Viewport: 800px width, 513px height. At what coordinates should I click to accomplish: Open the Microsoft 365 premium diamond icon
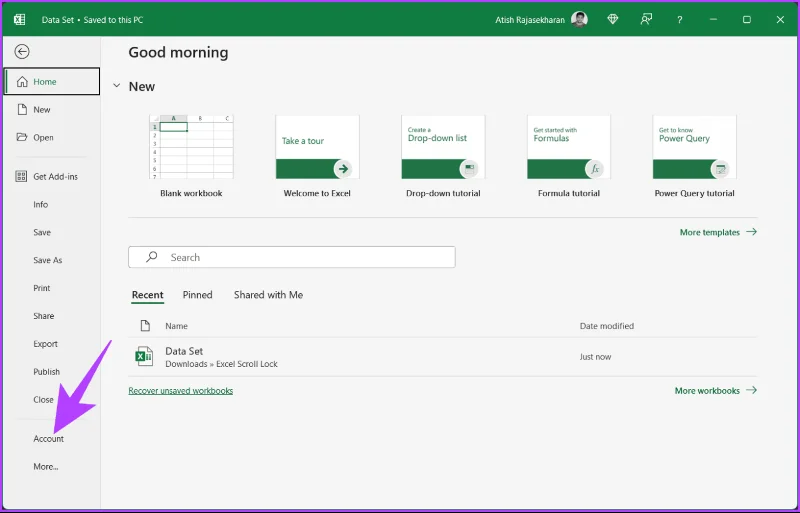pos(612,19)
